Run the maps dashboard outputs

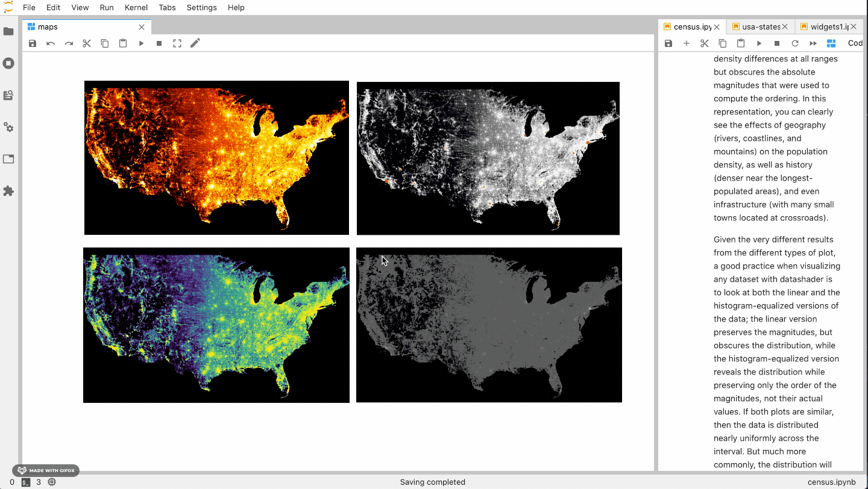click(x=141, y=43)
